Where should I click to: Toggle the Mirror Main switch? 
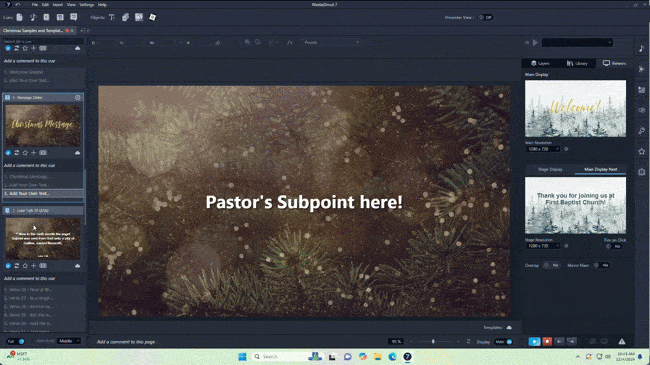(x=601, y=265)
